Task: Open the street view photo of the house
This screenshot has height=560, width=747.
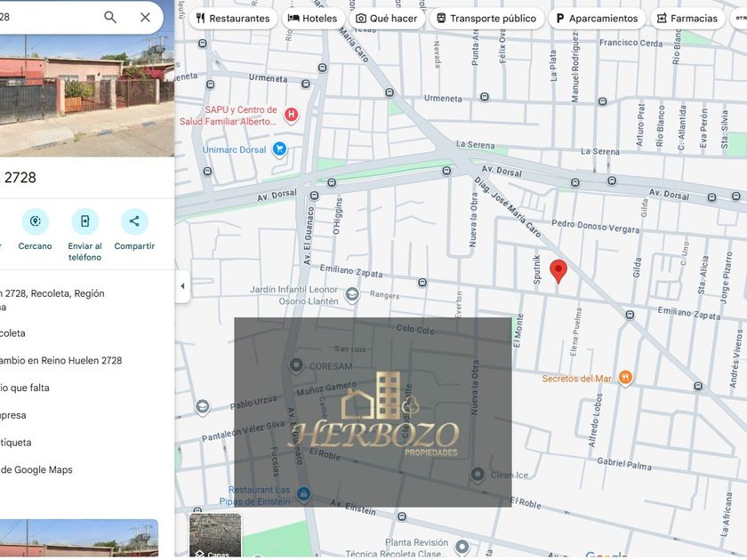Action: (87, 95)
